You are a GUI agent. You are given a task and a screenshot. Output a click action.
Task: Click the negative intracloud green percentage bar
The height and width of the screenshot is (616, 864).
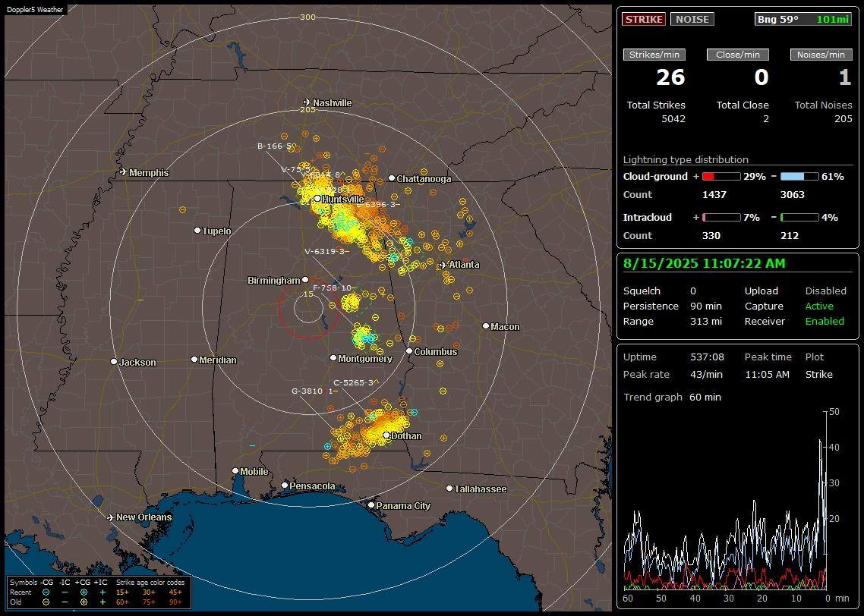pos(799,218)
